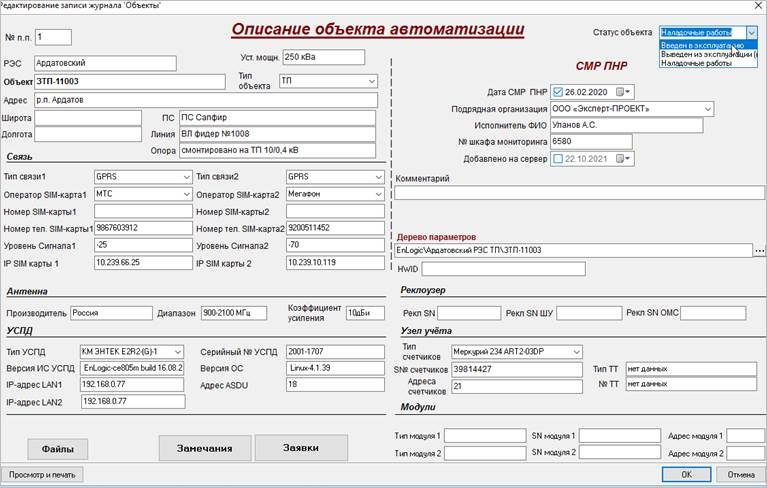This screenshot has width=767, height=488.
Task: Click the Рекл SN input field
Action: click(469, 313)
